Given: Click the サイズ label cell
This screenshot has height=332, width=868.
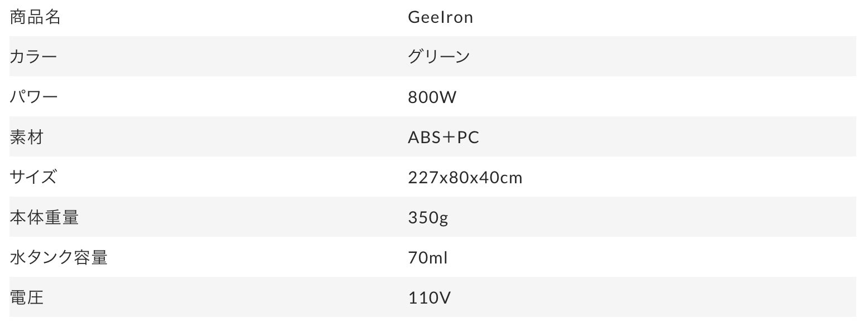Looking at the screenshot, I should click(x=33, y=177).
